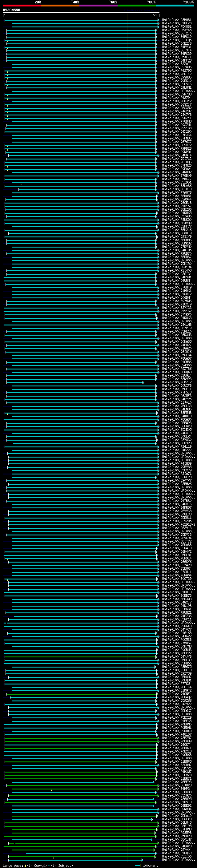Image resolution: width=197 pixels, height=868 pixels.
Task: Open hit UniRef100_Q2UGL4
Action: (177, 375)
